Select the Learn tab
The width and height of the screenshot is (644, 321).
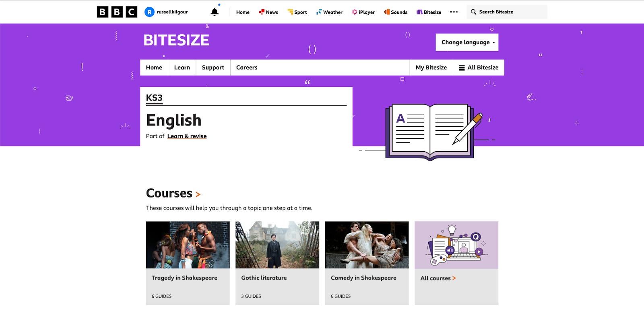point(182,68)
